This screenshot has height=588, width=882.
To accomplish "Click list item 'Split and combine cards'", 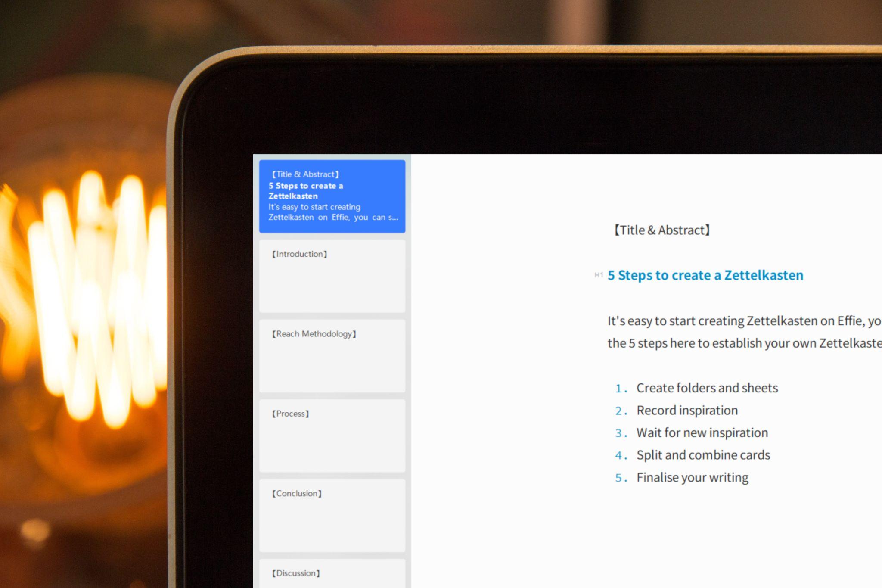I will (x=703, y=455).
